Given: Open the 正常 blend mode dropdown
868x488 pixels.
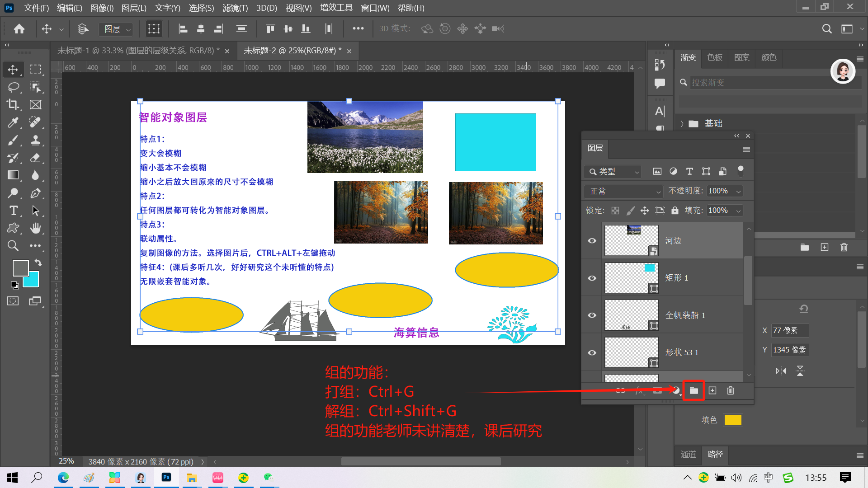Looking at the screenshot, I should click(x=624, y=192).
